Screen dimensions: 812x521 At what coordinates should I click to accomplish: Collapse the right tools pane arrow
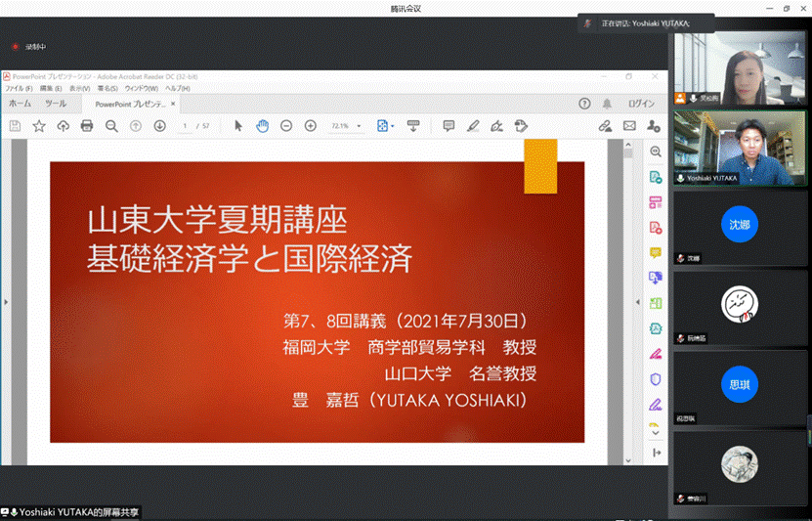pyautogui.click(x=656, y=453)
